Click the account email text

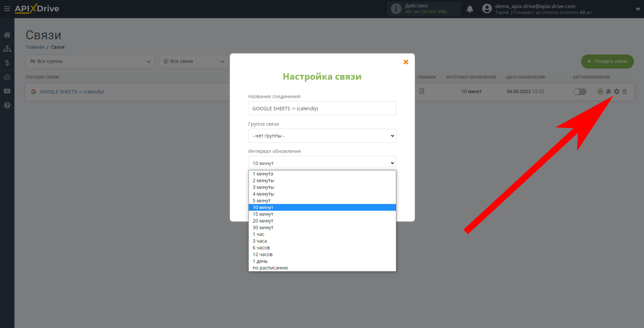(x=535, y=6)
